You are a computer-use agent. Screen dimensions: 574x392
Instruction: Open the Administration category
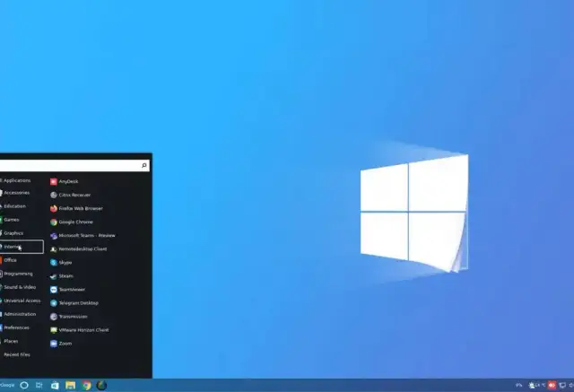(18, 314)
